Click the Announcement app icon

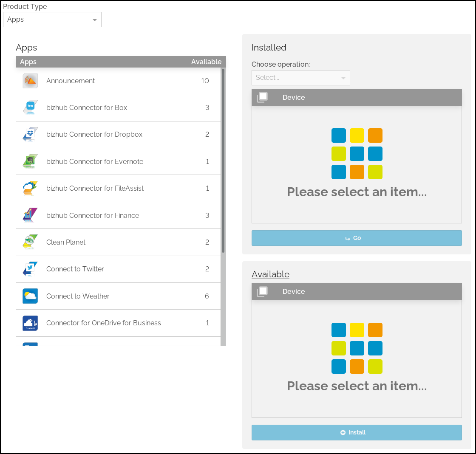tap(30, 81)
